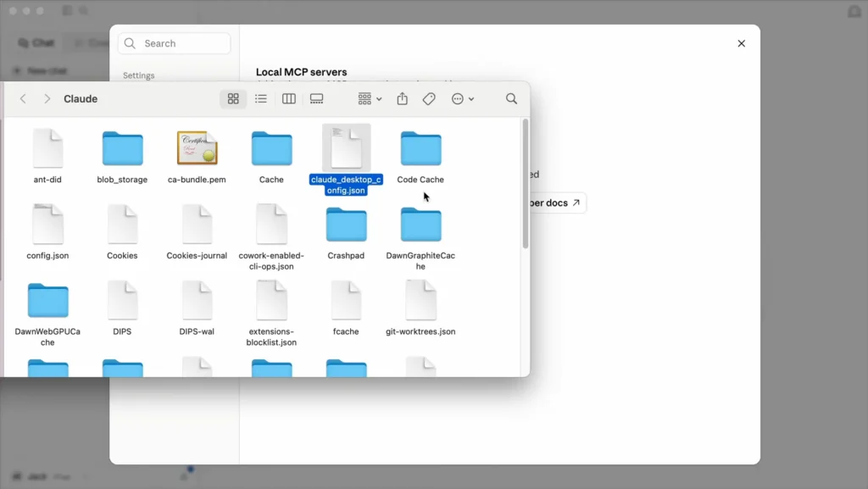Go back with the Finder back arrow
Screen dimensions: 868x489
click(x=23, y=99)
